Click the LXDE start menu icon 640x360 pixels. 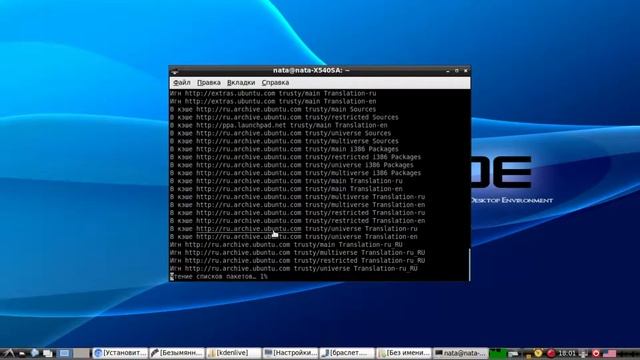[9, 353]
